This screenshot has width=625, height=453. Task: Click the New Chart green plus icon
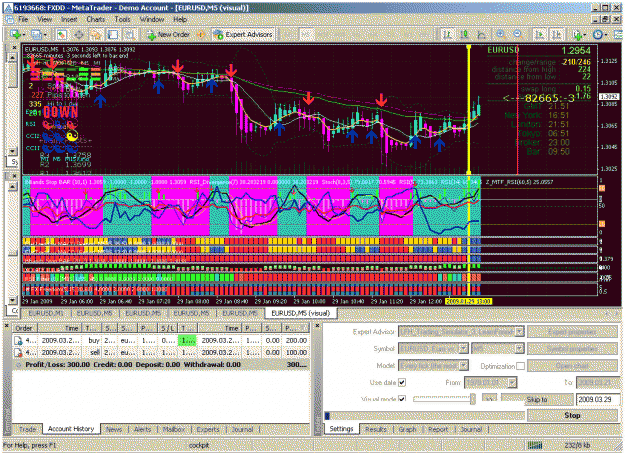coord(15,35)
